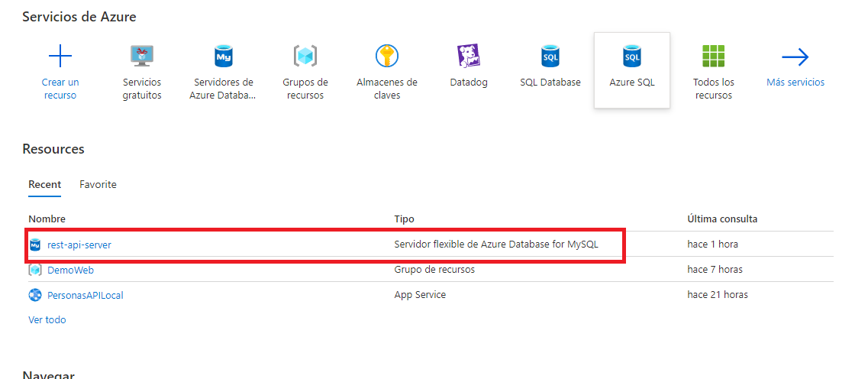
Task: Switch to the Recent tab
Action: pyautogui.click(x=45, y=184)
